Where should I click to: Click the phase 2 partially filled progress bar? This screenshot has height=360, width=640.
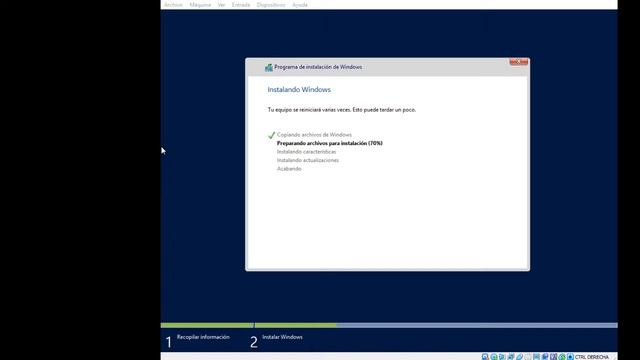[436, 325]
